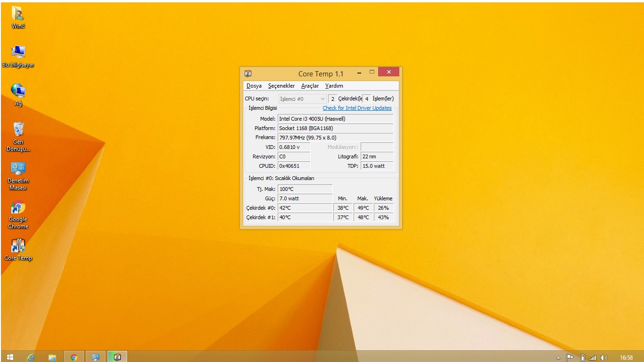
Task: Click the Model field showing Intel Core i3
Action: 335,119
